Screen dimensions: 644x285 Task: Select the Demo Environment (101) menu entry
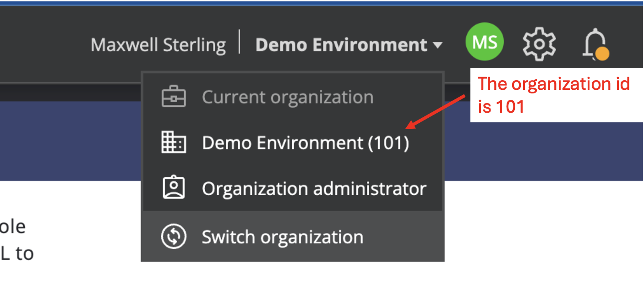(305, 143)
